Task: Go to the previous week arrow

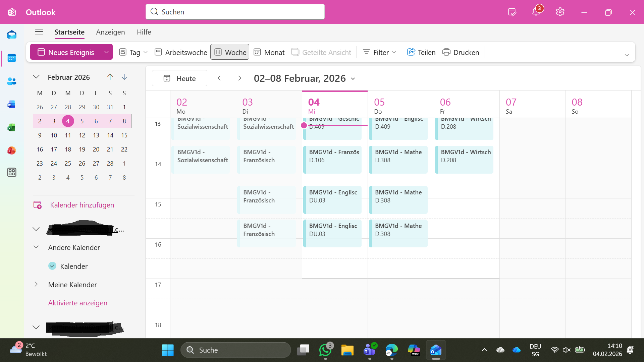Action: point(219,78)
